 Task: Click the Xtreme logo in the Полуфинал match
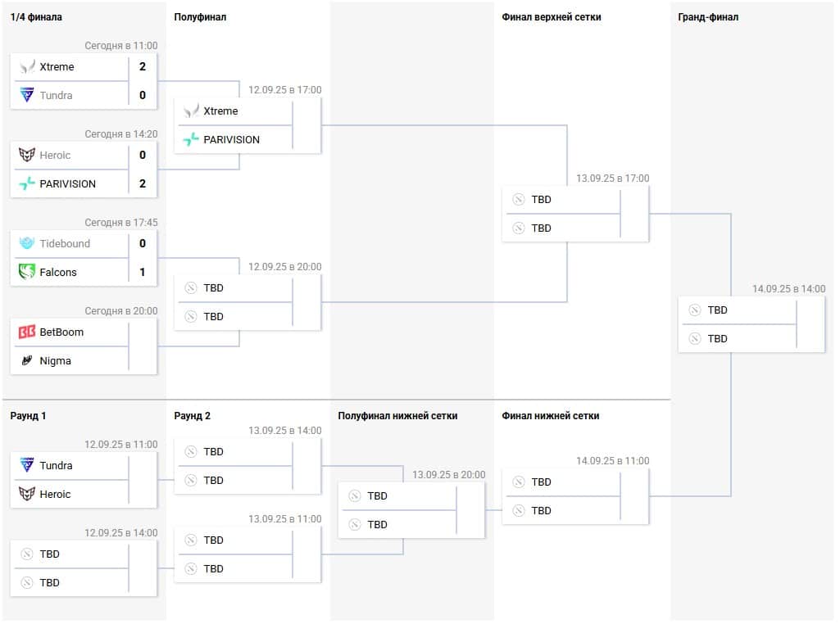pos(191,111)
